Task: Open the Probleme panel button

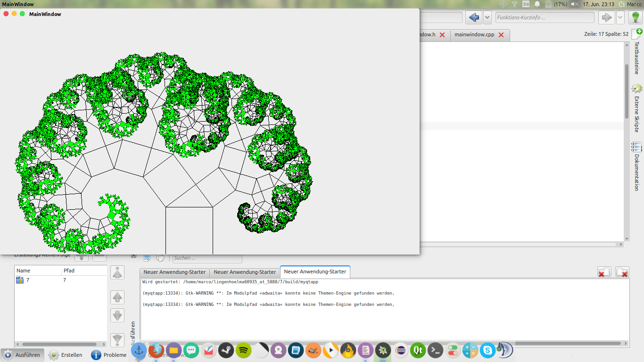Action: click(109, 355)
